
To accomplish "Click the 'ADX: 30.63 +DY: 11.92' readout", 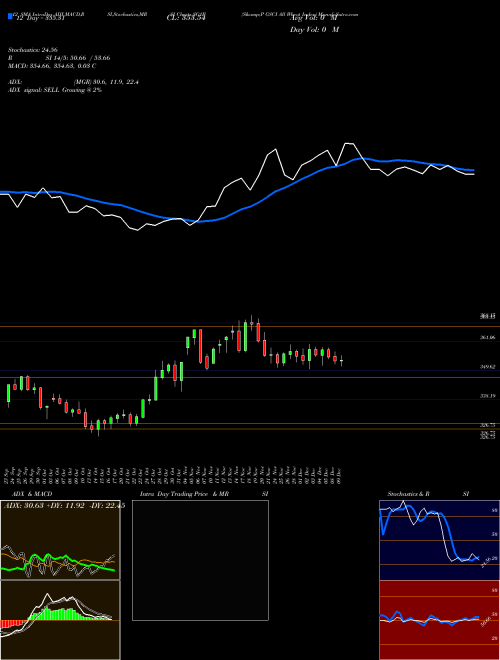I will pos(64,506).
